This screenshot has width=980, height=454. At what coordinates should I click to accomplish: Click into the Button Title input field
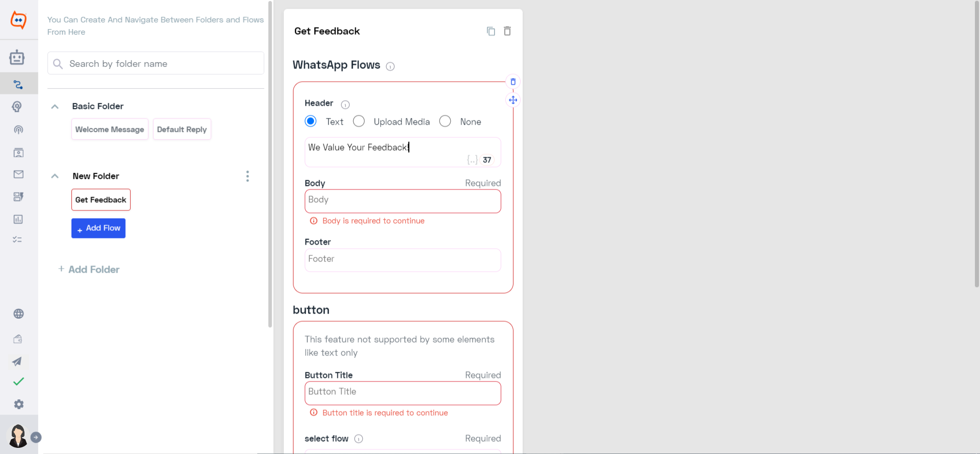coord(403,393)
